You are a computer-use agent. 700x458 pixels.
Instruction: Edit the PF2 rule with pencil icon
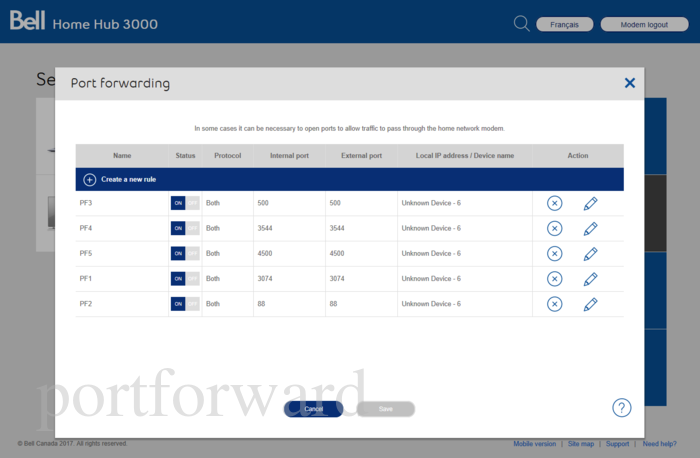coord(590,304)
